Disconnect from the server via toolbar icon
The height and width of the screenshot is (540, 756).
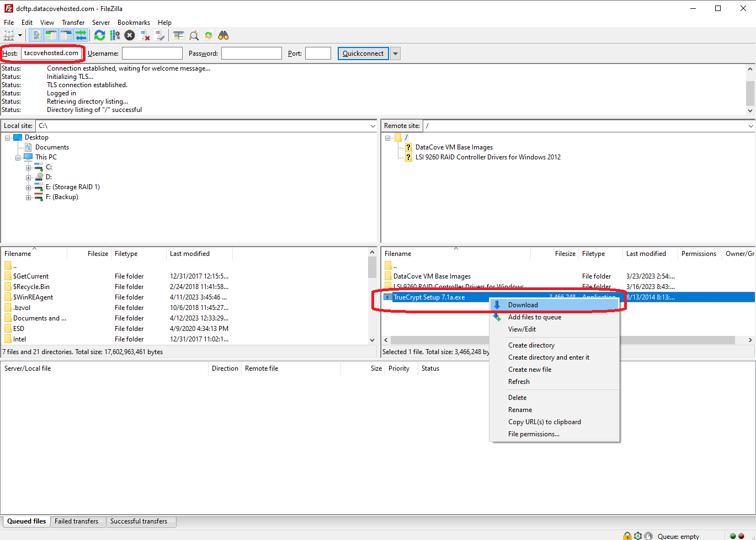click(145, 35)
